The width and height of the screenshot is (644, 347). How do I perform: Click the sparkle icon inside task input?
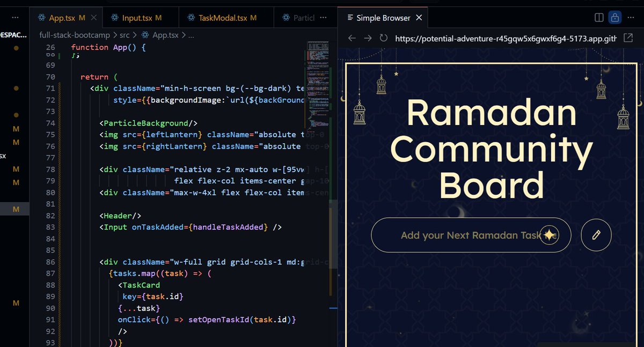(550, 235)
